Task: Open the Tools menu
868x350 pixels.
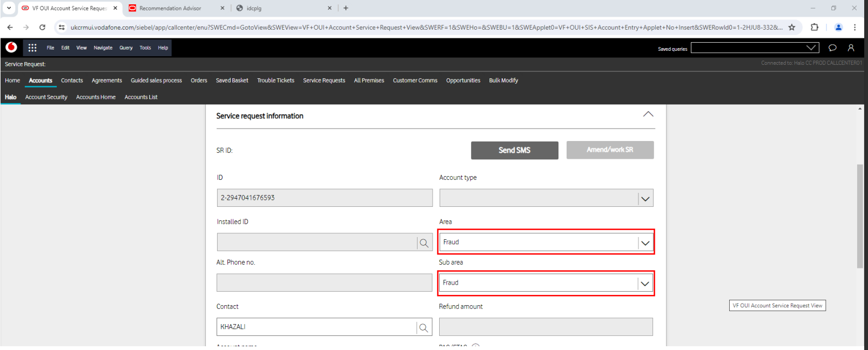Action: [145, 48]
